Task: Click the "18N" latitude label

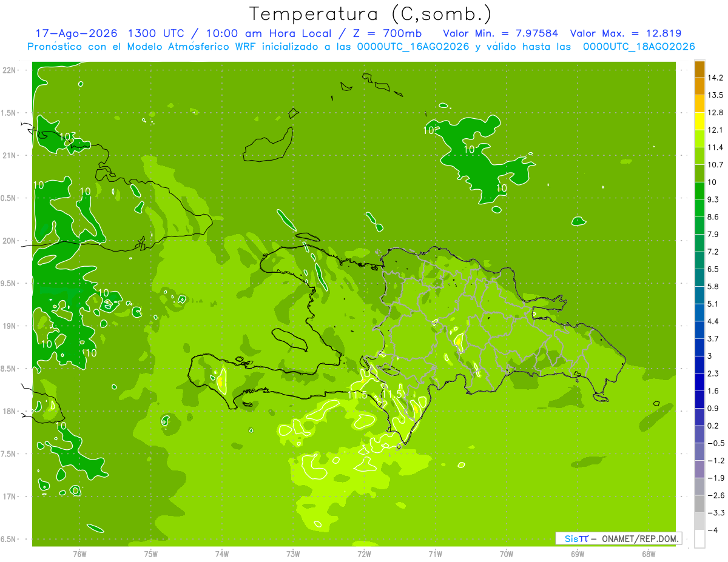Action: point(9,412)
